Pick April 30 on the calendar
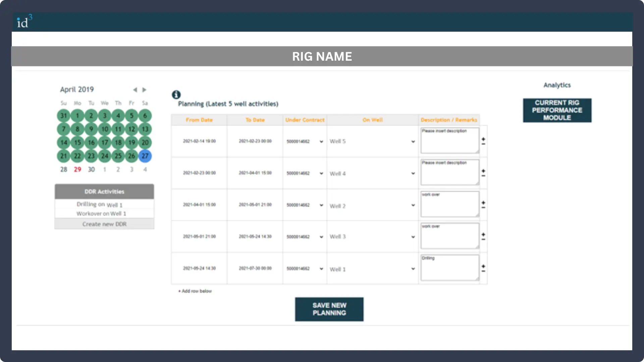Screen dimensions: 644x362 (x=91, y=169)
